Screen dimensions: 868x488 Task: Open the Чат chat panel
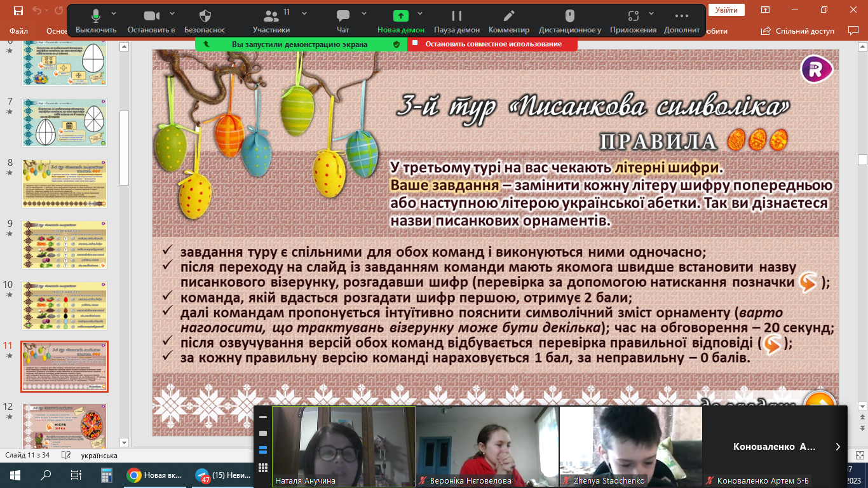pyautogui.click(x=343, y=21)
